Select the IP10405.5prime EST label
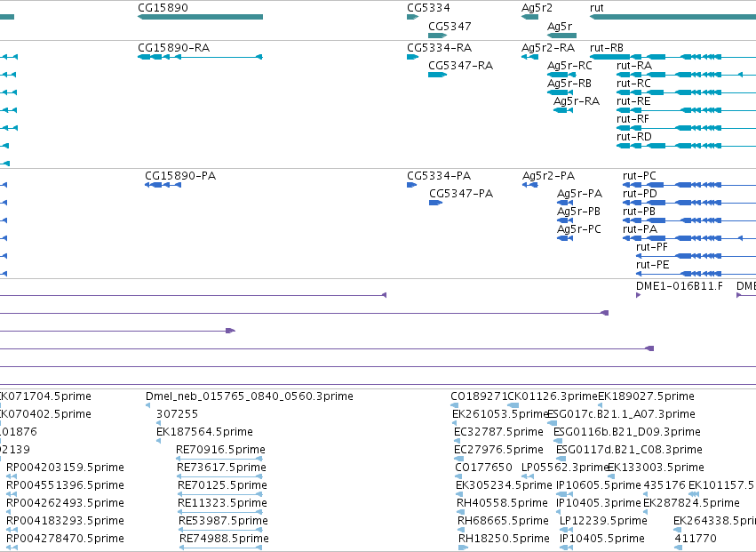 click(601, 539)
